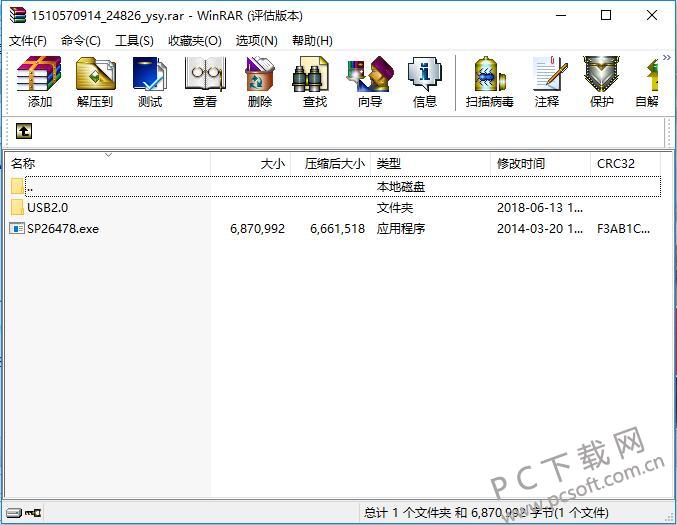This screenshot has height=525, width=677.
Task: Open the View (查看) toolbar icon
Action: tap(205, 82)
